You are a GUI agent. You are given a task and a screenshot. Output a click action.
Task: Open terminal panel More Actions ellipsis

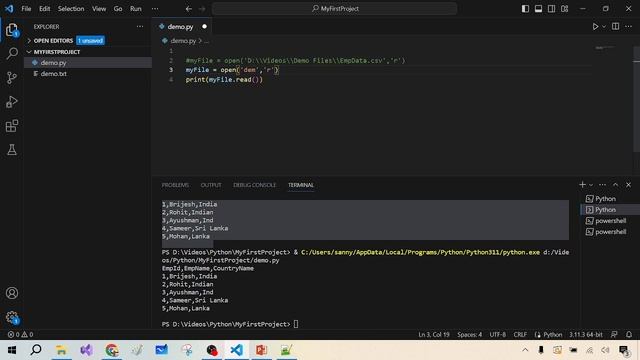pyautogui.click(x=602, y=185)
